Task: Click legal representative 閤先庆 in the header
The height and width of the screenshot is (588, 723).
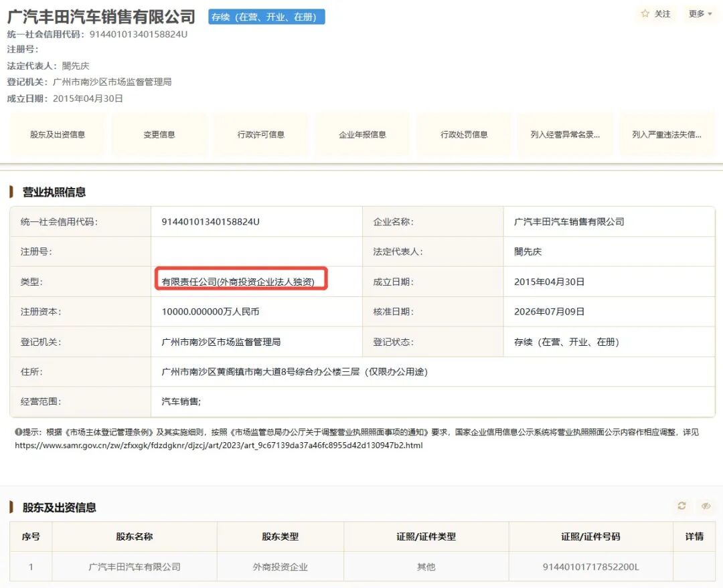Action: pos(76,66)
